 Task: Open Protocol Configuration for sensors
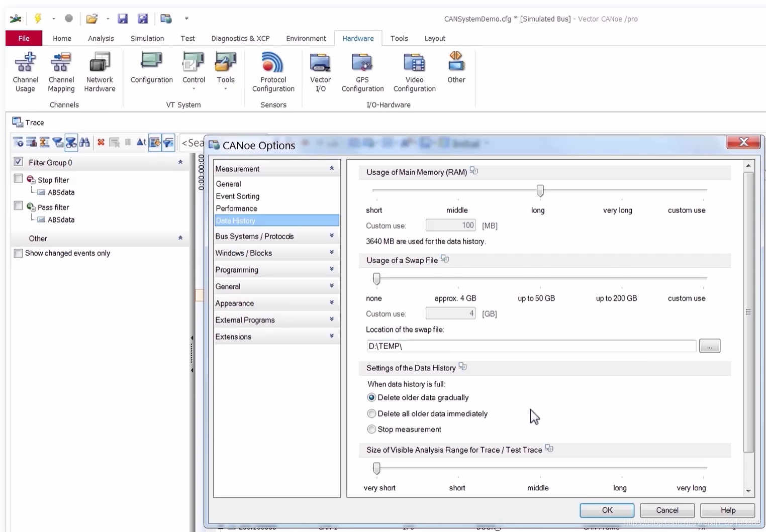click(x=273, y=72)
